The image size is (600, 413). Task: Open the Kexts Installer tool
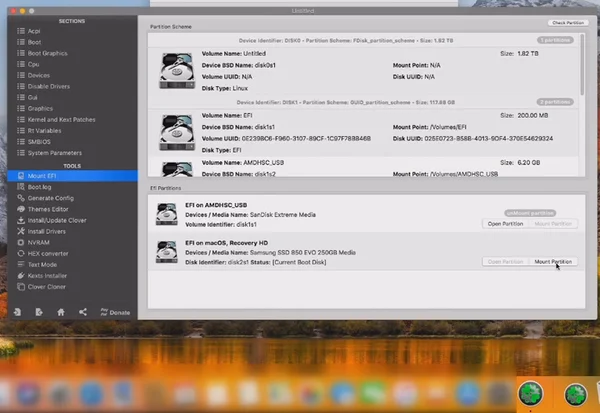[x=49, y=274]
